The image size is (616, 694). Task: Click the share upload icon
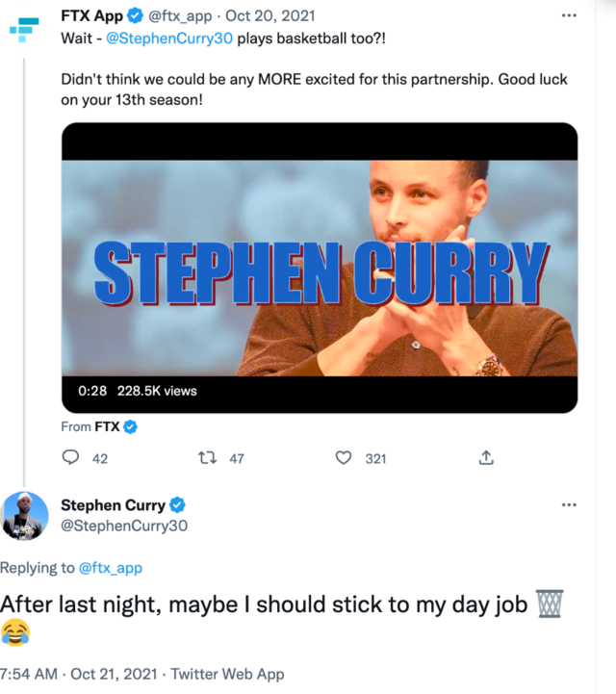point(486,458)
